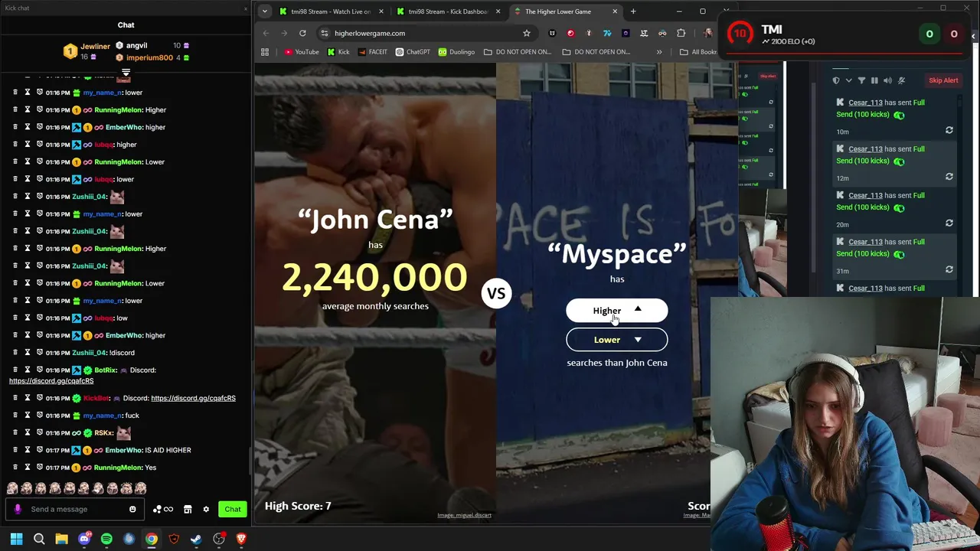Open the first DO NOT OPEN bookmark folder

(x=518, y=52)
